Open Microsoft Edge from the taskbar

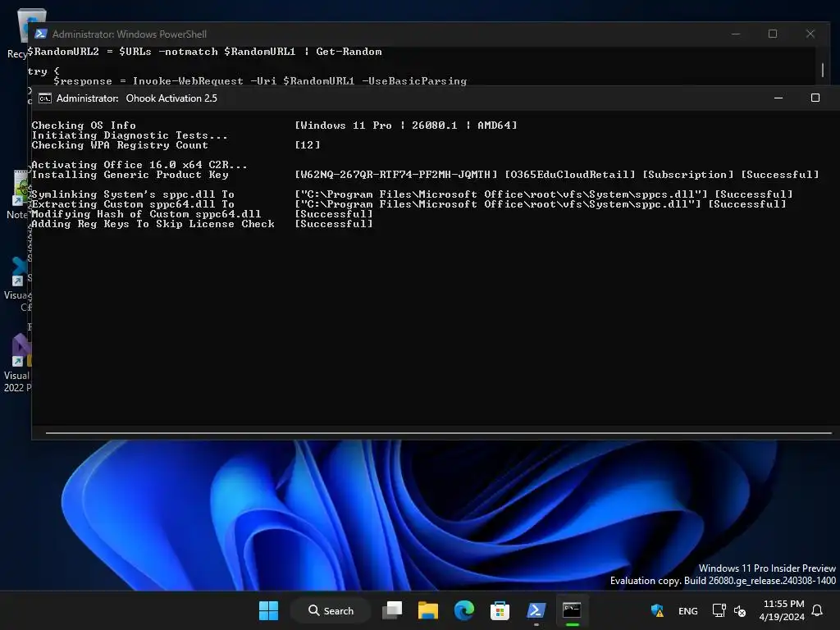[464, 610]
